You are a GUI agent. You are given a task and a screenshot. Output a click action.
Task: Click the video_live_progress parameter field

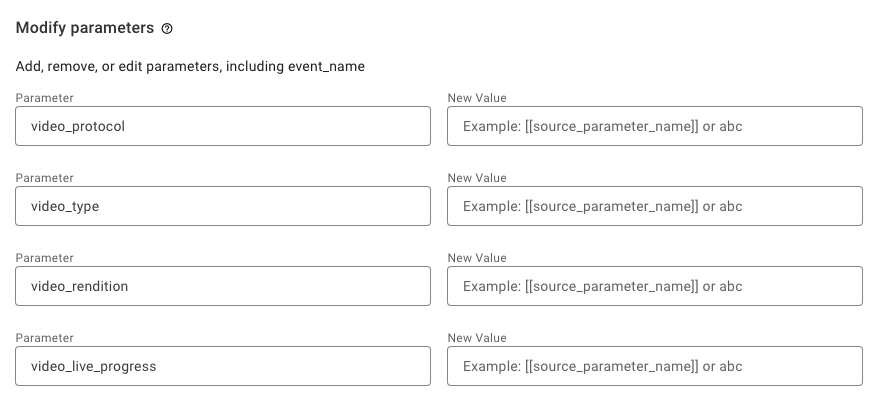coord(223,366)
